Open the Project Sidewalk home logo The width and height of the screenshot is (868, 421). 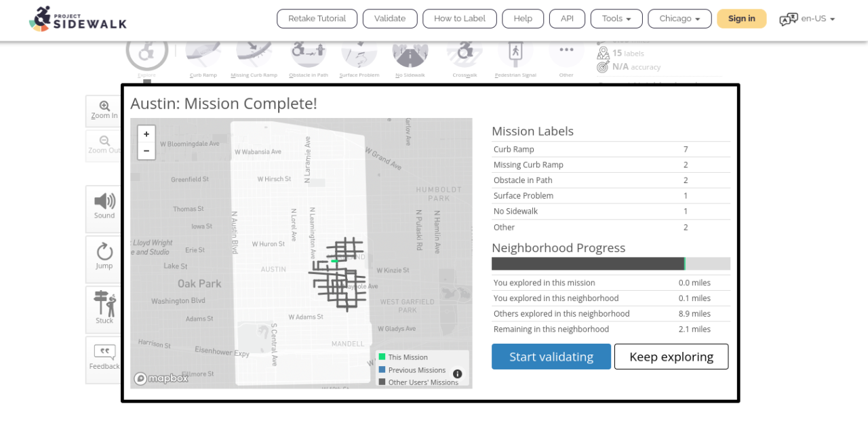pyautogui.click(x=77, y=18)
